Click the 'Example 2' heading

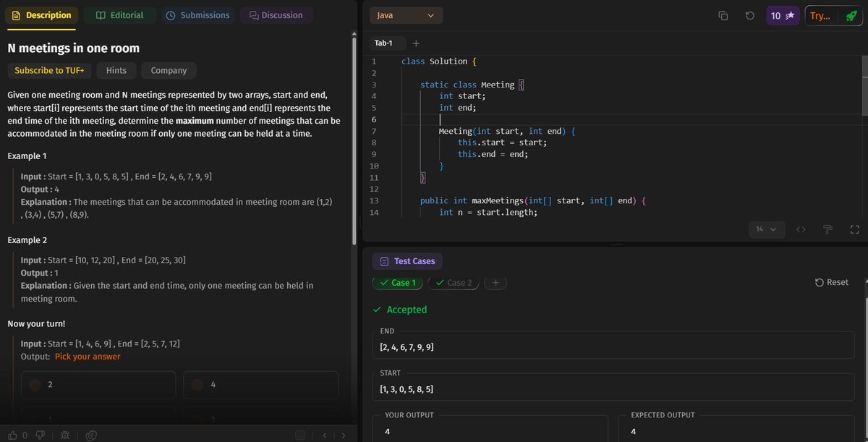point(27,240)
